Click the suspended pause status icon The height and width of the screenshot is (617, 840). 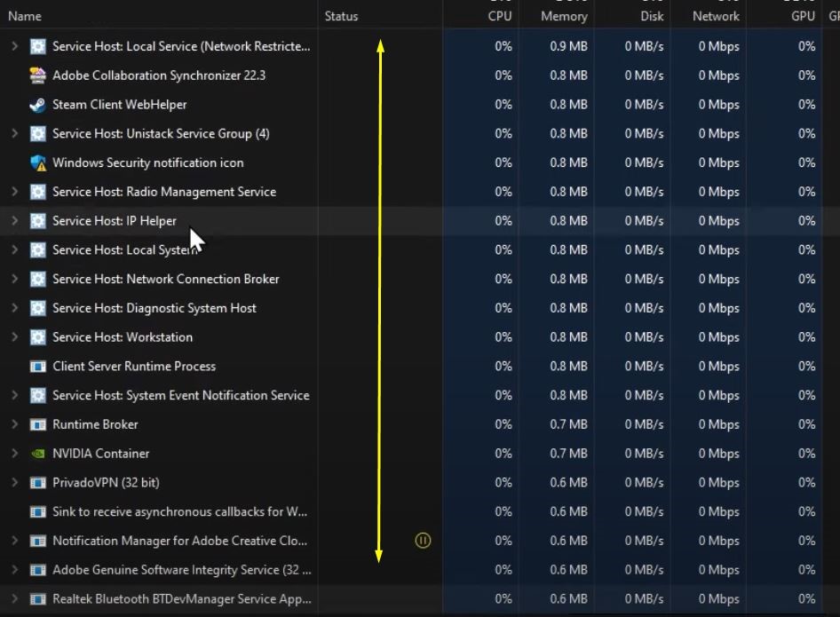click(x=423, y=541)
